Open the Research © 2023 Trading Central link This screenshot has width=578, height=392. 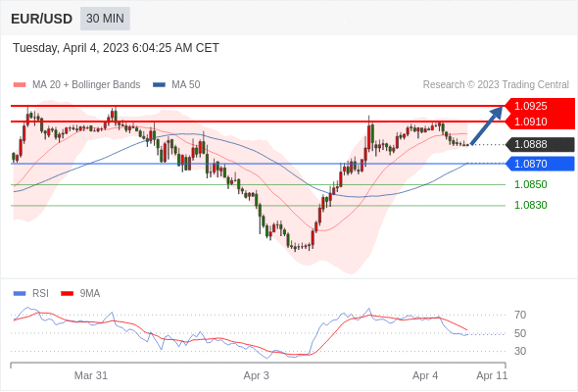[x=496, y=85]
